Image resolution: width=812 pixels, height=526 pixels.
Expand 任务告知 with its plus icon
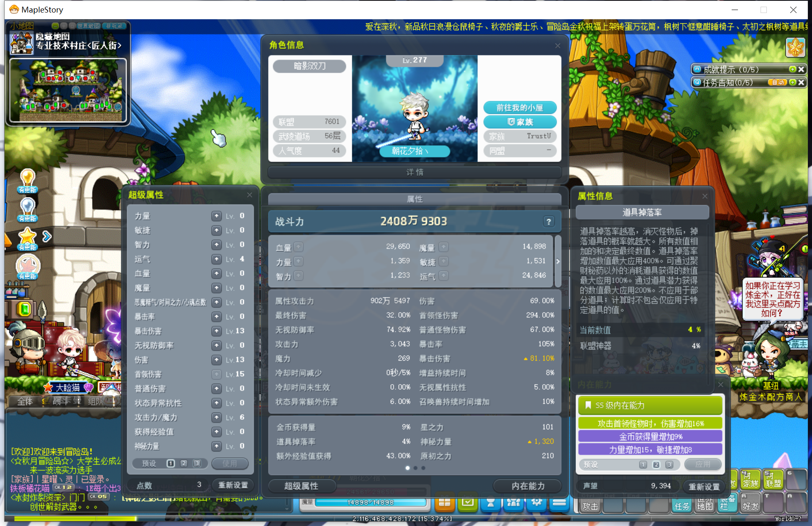(792, 82)
